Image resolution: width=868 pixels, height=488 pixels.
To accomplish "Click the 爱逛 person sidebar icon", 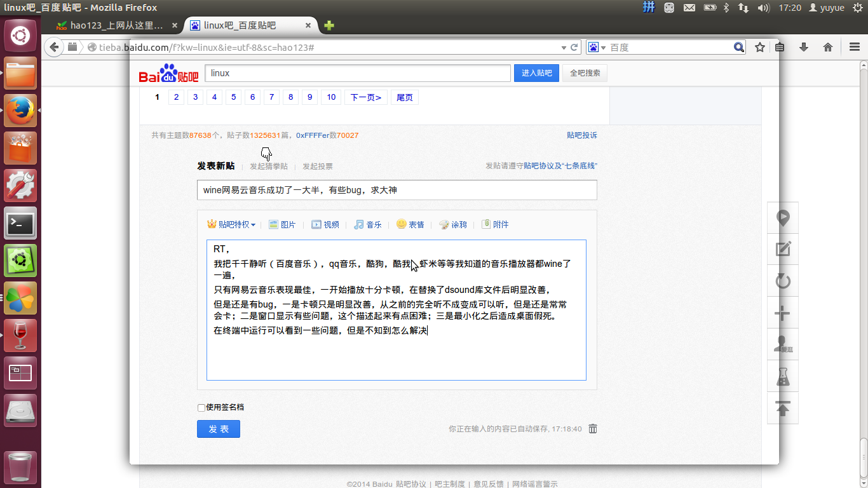I will click(783, 344).
